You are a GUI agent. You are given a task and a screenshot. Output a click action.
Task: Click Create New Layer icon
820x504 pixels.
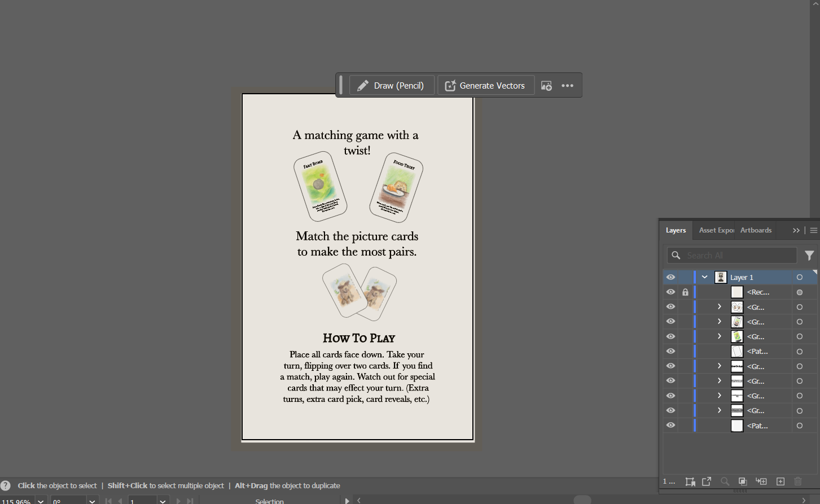780,481
